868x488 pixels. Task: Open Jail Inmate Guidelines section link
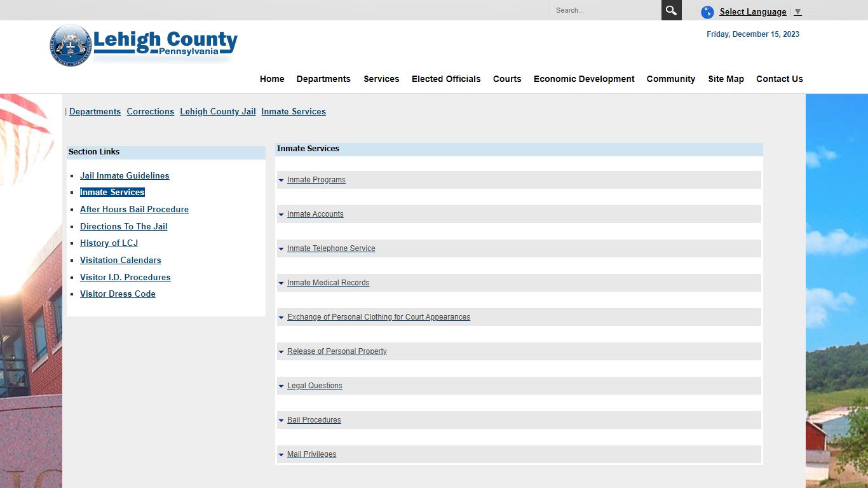(125, 175)
